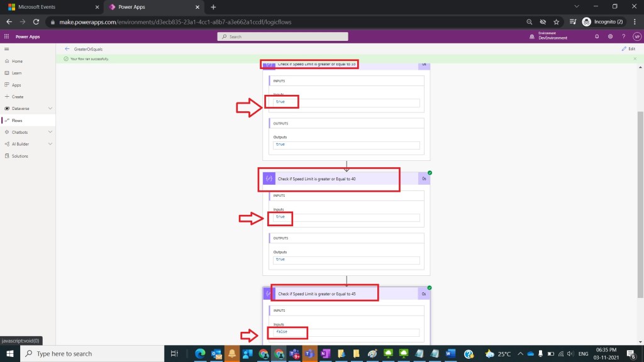Collapse the Speed Limit greater or Equal to 40 header
The image size is (644, 362).
pyautogui.click(x=340, y=179)
